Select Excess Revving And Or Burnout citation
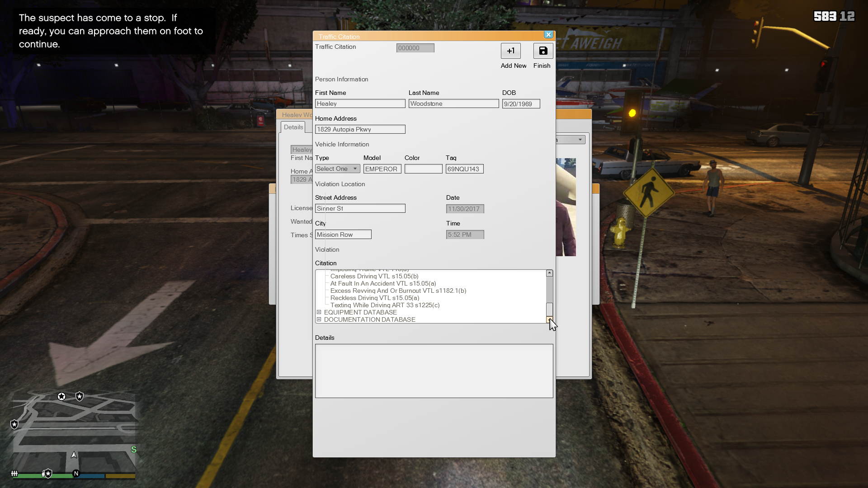 (398, 291)
